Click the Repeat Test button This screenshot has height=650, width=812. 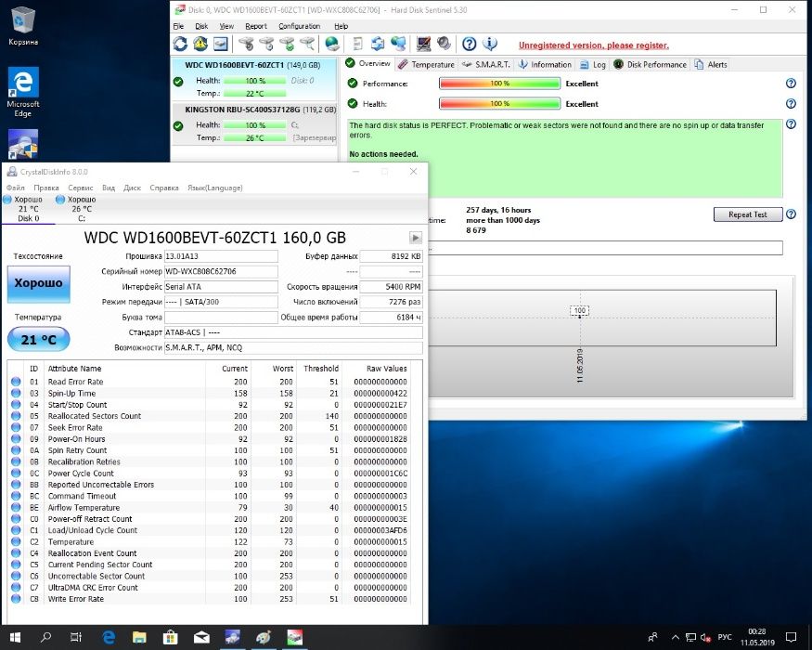coord(748,214)
